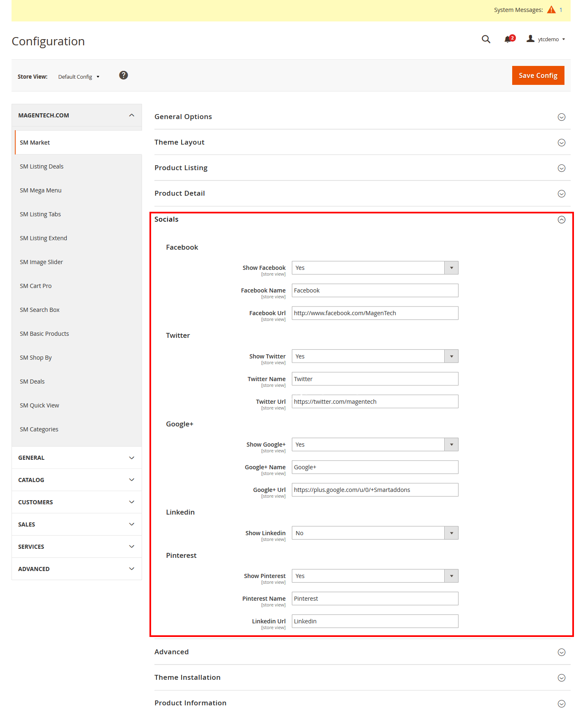This screenshot has width=583, height=728.
Task: Open SM Shop By settings
Action: pyautogui.click(x=77, y=358)
